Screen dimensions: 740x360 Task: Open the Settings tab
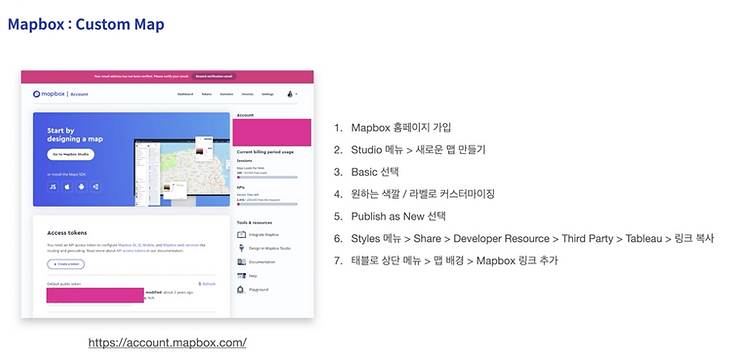[268, 94]
